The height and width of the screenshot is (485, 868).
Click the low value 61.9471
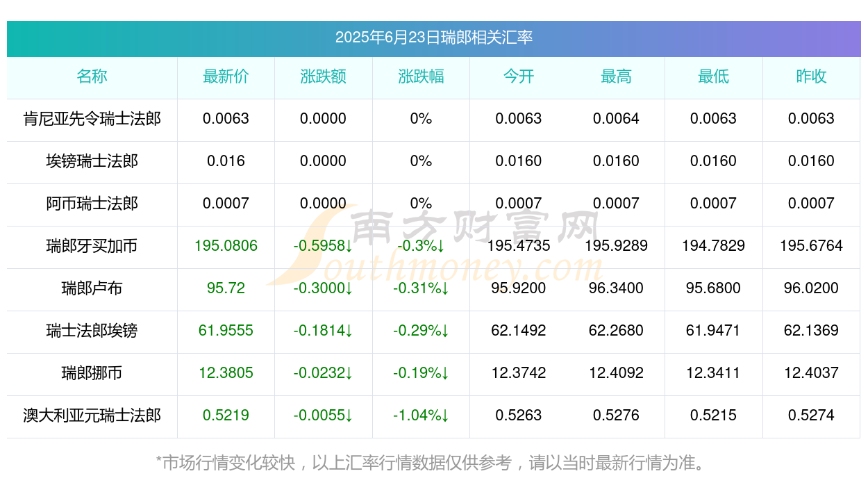pos(714,331)
